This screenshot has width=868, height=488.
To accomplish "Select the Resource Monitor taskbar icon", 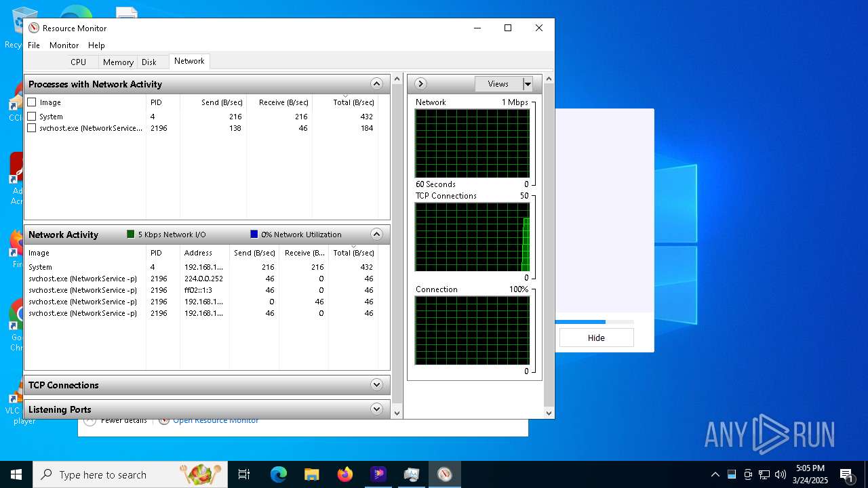I will (x=445, y=474).
